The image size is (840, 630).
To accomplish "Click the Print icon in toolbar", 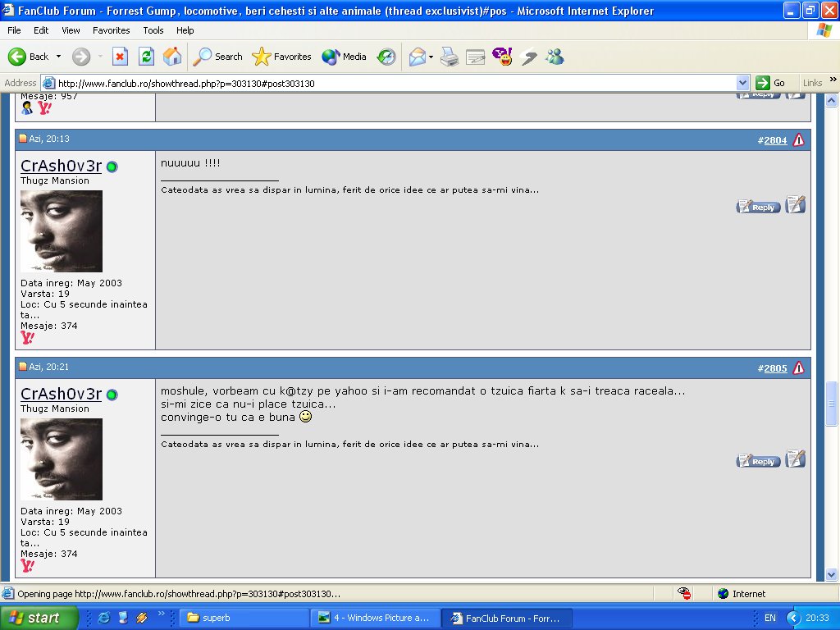I will point(449,57).
